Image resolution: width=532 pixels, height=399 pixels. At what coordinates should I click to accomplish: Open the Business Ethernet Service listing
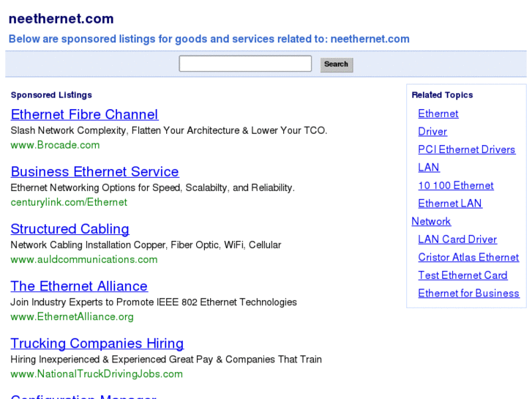[x=94, y=172]
